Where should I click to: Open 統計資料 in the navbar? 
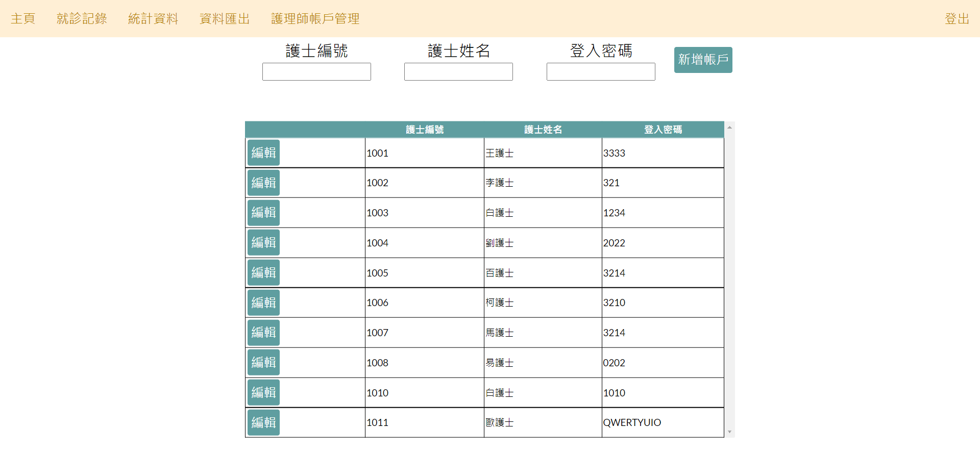(153, 19)
